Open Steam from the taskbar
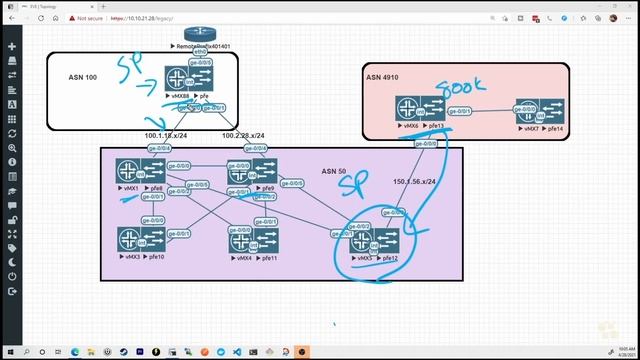This screenshot has width=640, height=360. [x=123, y=352]
